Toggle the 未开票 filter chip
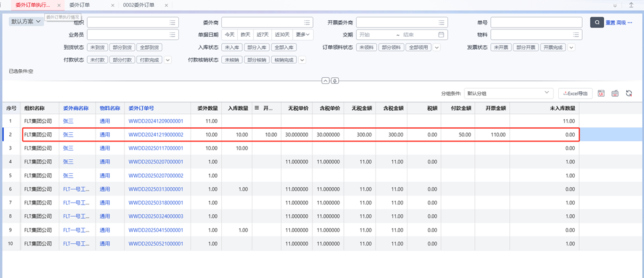Viewport: 644px width, 278px height. point(501,48)
